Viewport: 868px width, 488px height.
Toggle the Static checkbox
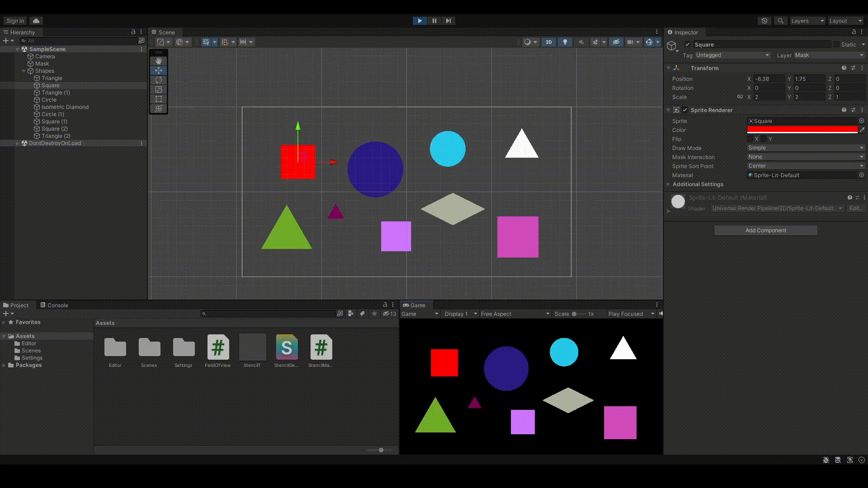(836, 44)
